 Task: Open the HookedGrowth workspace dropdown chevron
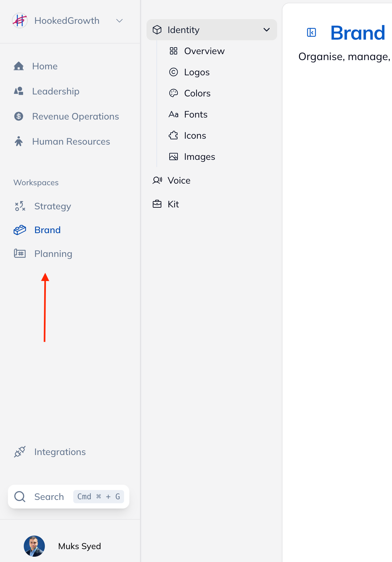coord(119,21)
